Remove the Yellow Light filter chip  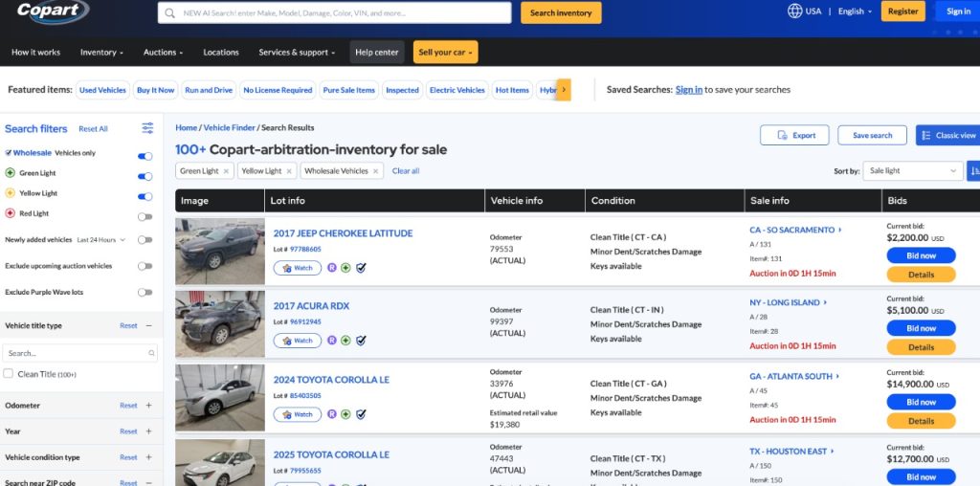pos(289,171)
